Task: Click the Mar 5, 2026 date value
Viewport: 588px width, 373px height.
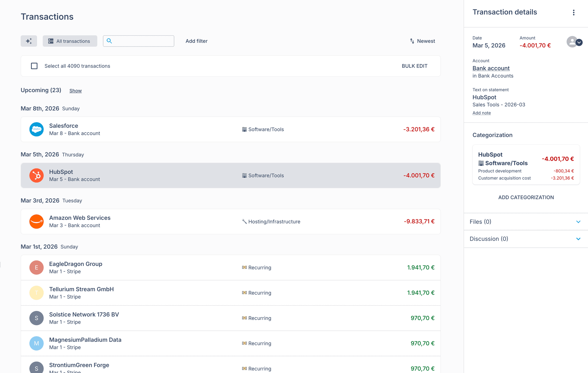Action: coord(489,45)
